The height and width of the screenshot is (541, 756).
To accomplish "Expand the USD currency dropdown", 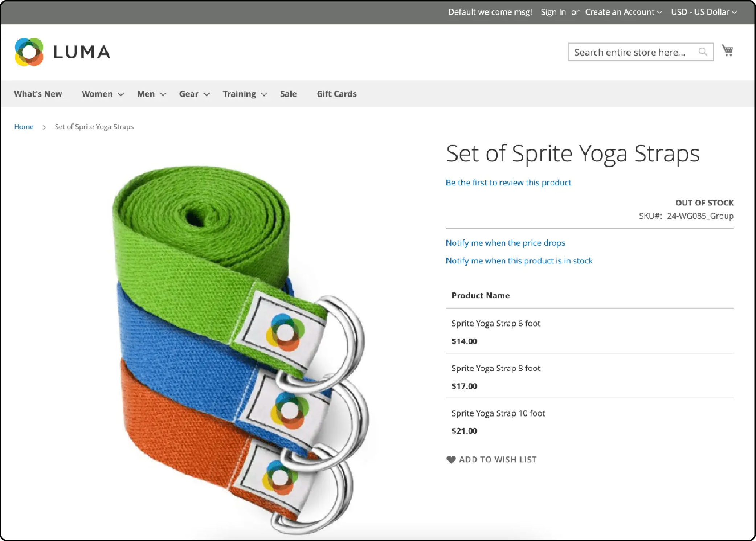I will point(703,11).
